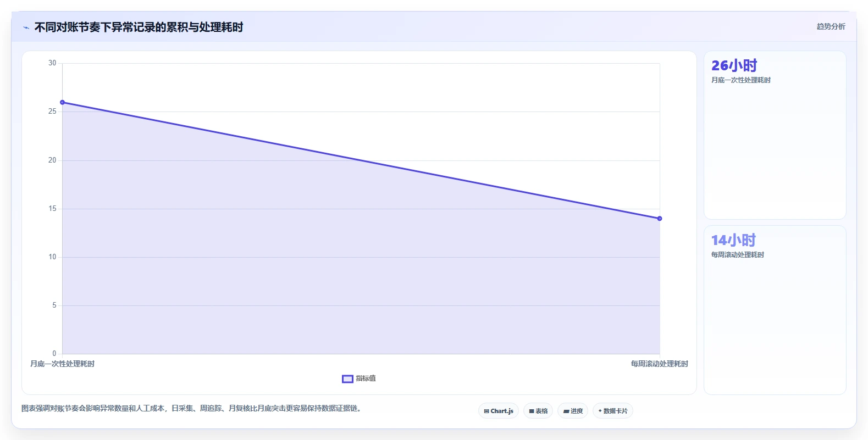Click the 每周滚动处理耗时 card caption

pos(738,255)
